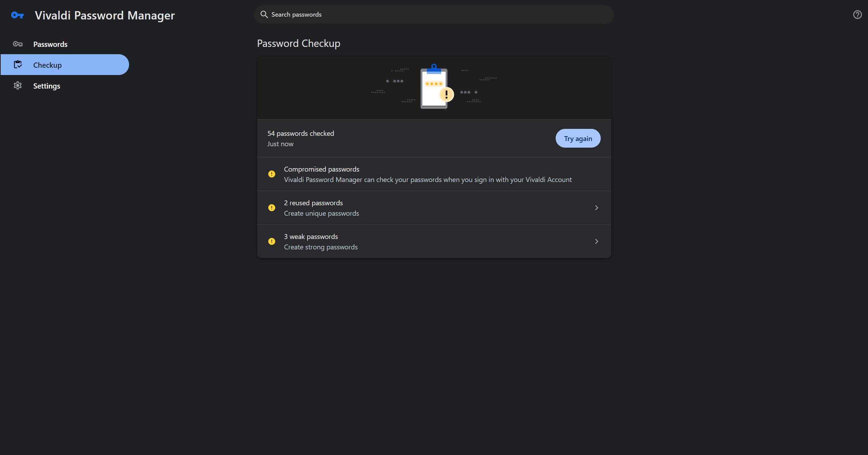Expand the reused passwords chevron arrow
This screenshot has height=455, width=868.
point(597,208)
